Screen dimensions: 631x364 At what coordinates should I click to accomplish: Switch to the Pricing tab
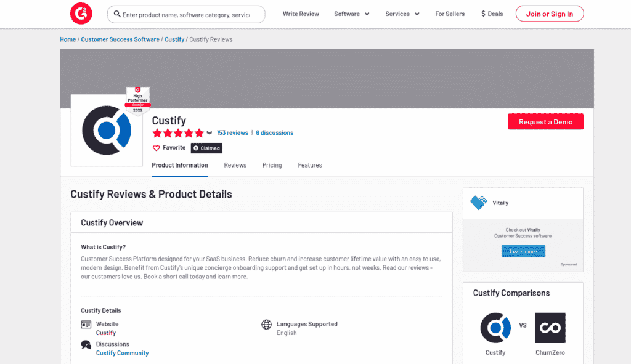[272, 165]
